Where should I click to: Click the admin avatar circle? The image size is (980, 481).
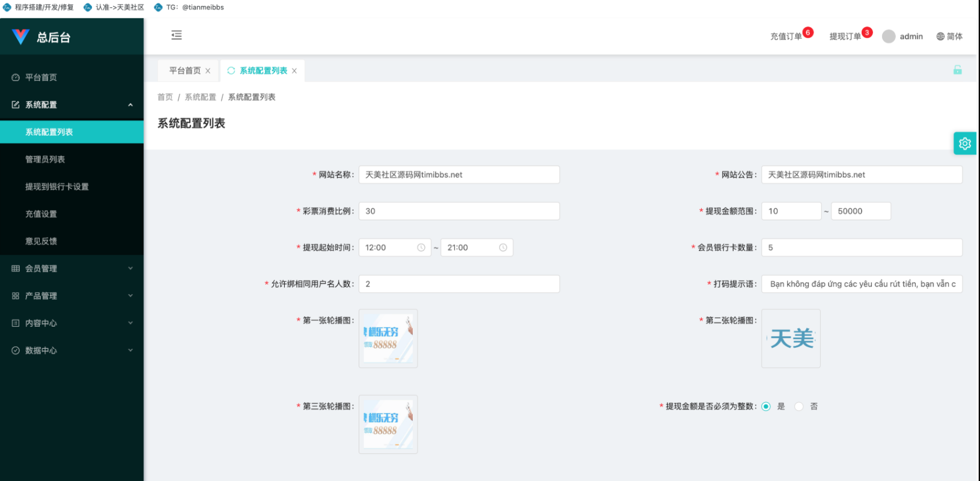pyautogui.click(x=889, y=37)
